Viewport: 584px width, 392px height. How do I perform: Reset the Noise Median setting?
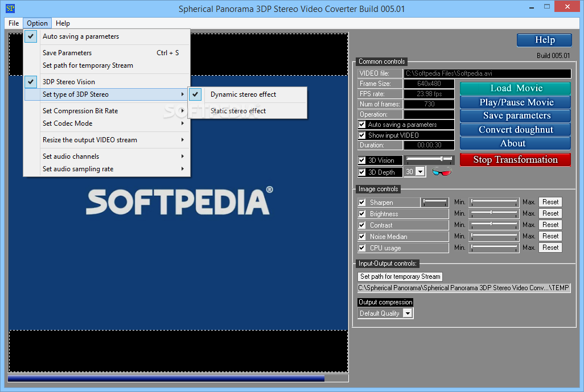pos(550,236)
